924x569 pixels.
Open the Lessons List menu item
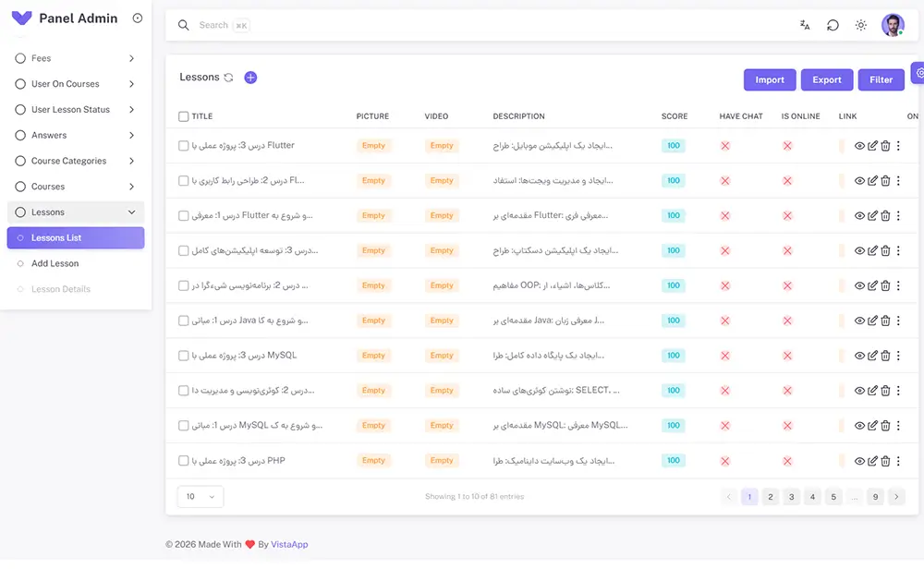[x=76, y=238]
